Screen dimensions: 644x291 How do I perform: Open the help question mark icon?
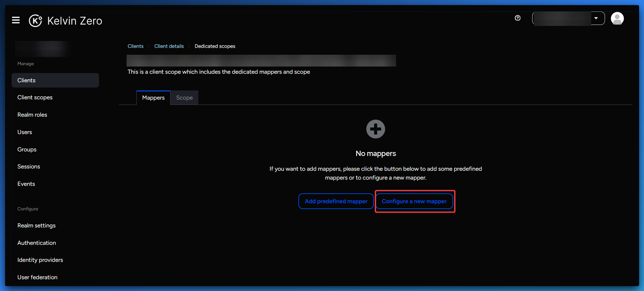click(x=517, y=18)
